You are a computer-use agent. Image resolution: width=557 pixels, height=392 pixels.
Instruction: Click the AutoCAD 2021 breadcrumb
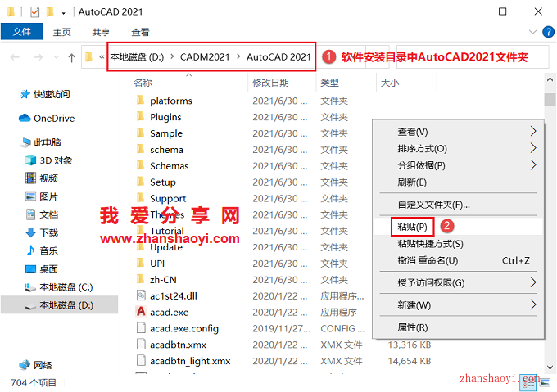[278, 57]
